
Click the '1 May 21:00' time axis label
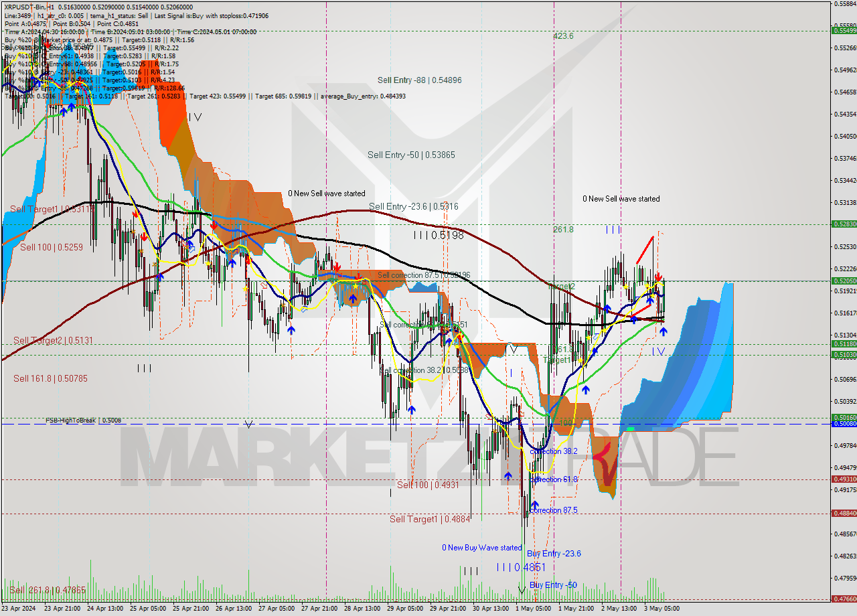coord(576,609)
